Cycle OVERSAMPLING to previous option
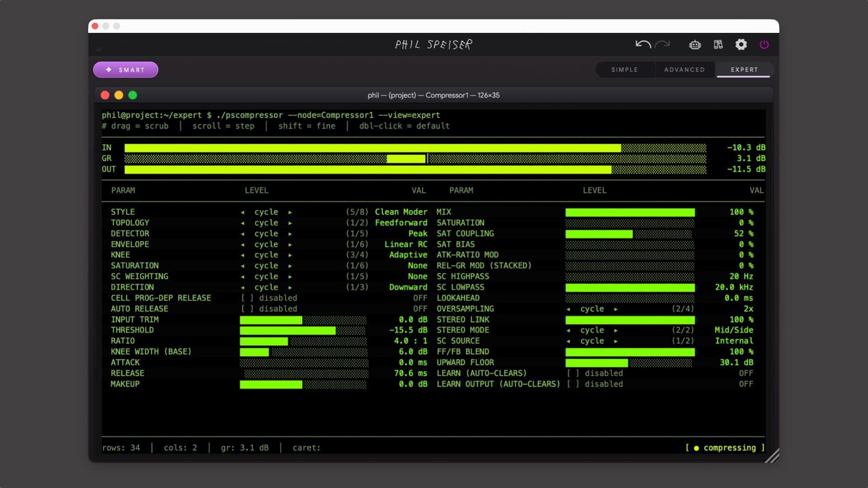This screenshot has height=488, width=868. pyautogui.click(x=569, y=309)
